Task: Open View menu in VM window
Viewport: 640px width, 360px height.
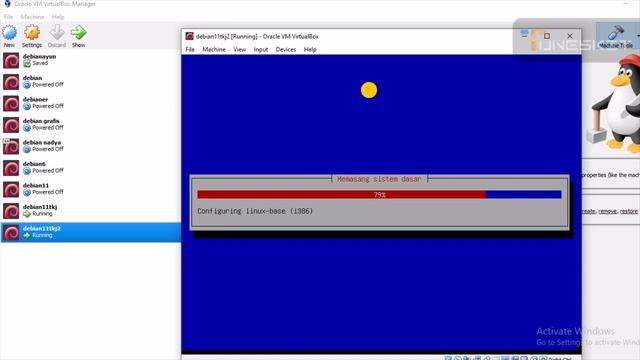Action: point(240,49)
